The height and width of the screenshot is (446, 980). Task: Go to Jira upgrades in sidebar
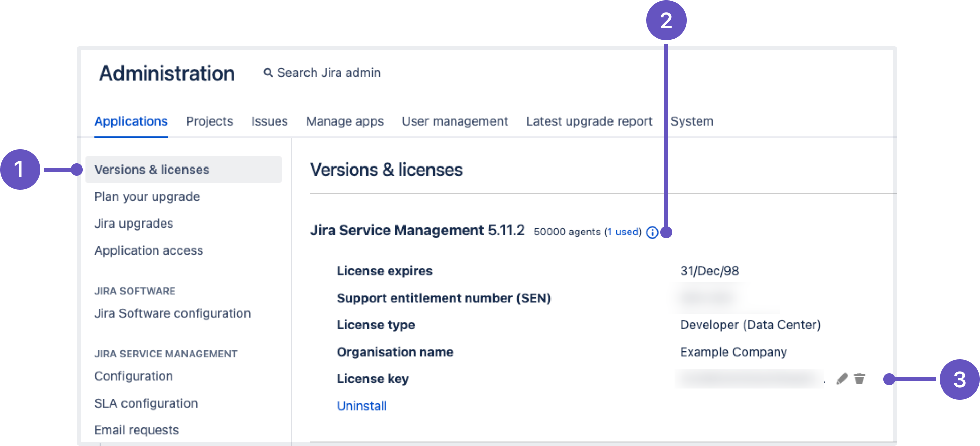coord(134,224)
